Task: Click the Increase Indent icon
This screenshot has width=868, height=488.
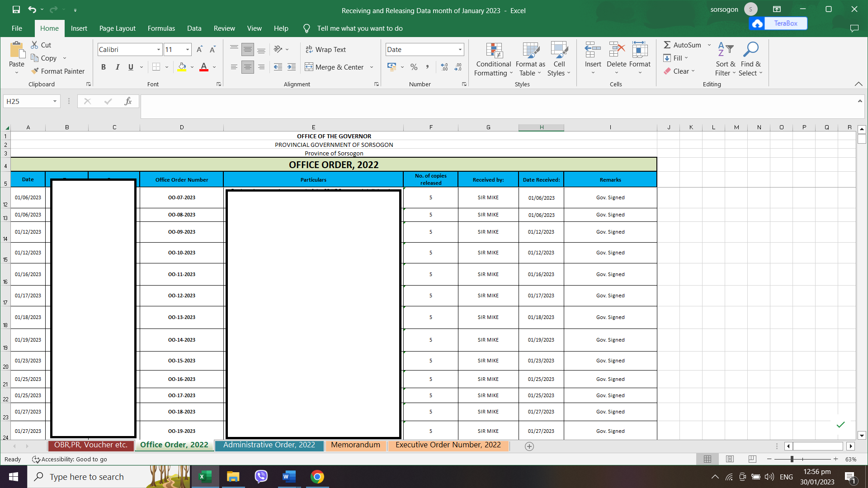Action: pos(292,67)
